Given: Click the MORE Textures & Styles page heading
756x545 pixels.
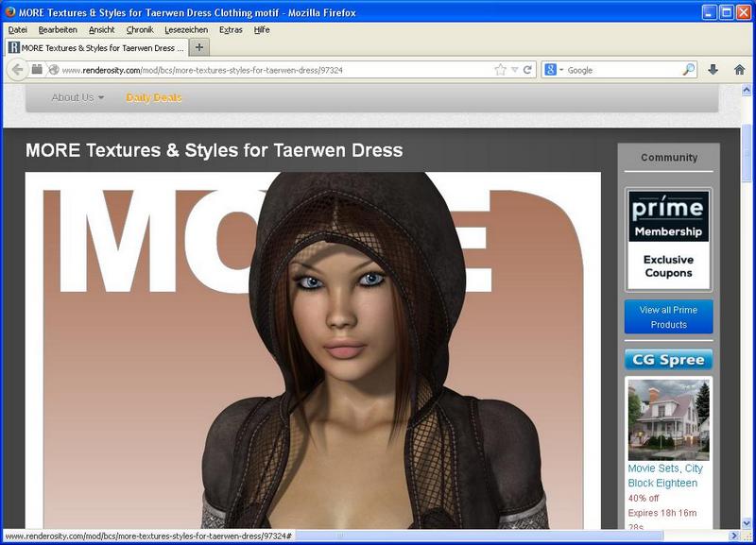Looking at the screenshot, I should 215,150.
